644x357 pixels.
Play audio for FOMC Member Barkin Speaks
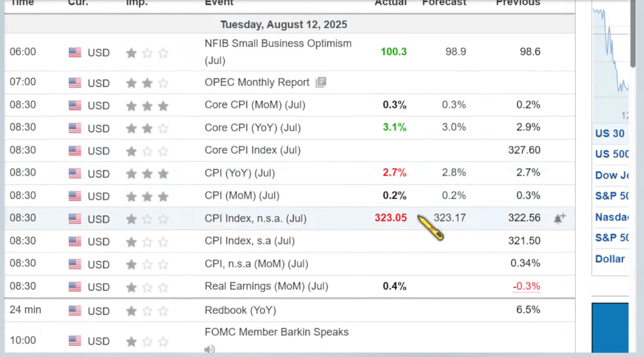[x=209, y=349]
